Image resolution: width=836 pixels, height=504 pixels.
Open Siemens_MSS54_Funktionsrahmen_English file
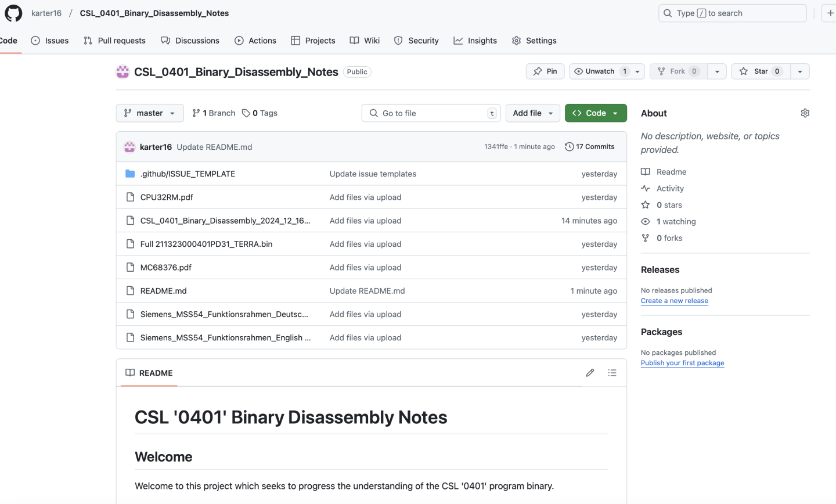click(x=225, y=338)
